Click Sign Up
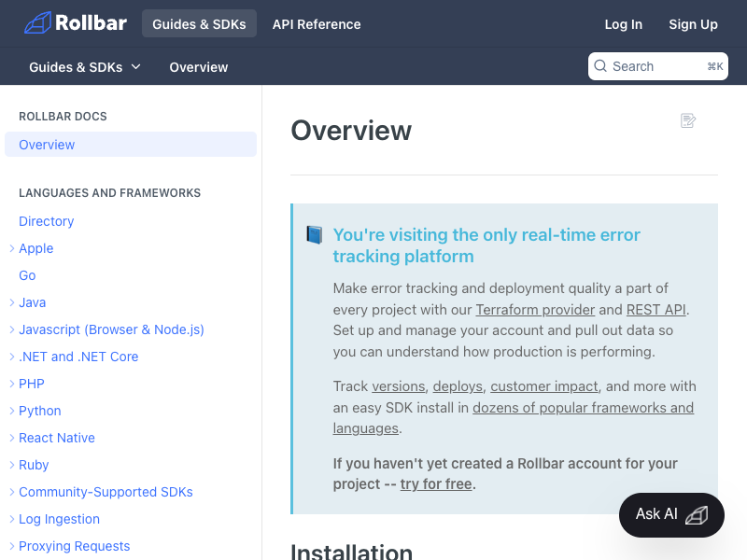The height and width of the screenshot is (560, 747). [x=693, y=24]
